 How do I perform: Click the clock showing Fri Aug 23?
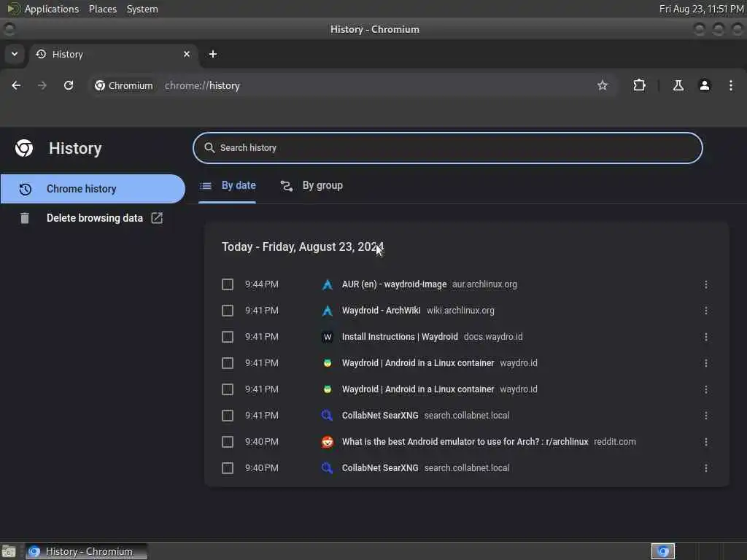(x=701, y=9)
